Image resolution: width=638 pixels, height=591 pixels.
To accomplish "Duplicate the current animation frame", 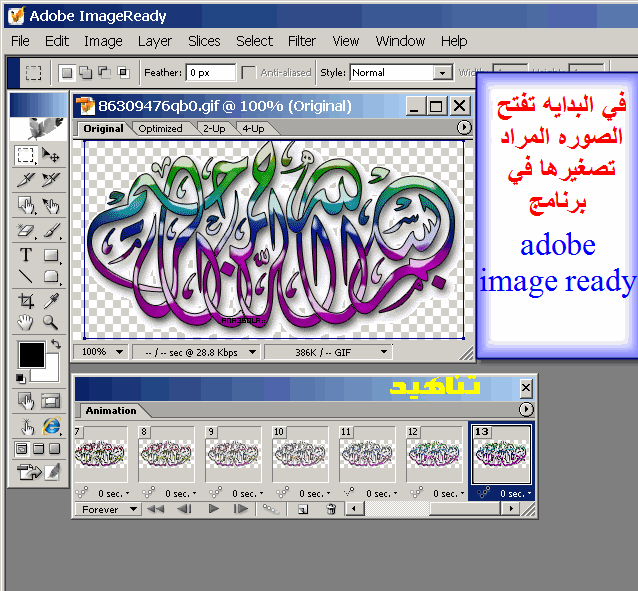I will pyautogui.click(x=303, y=509).
